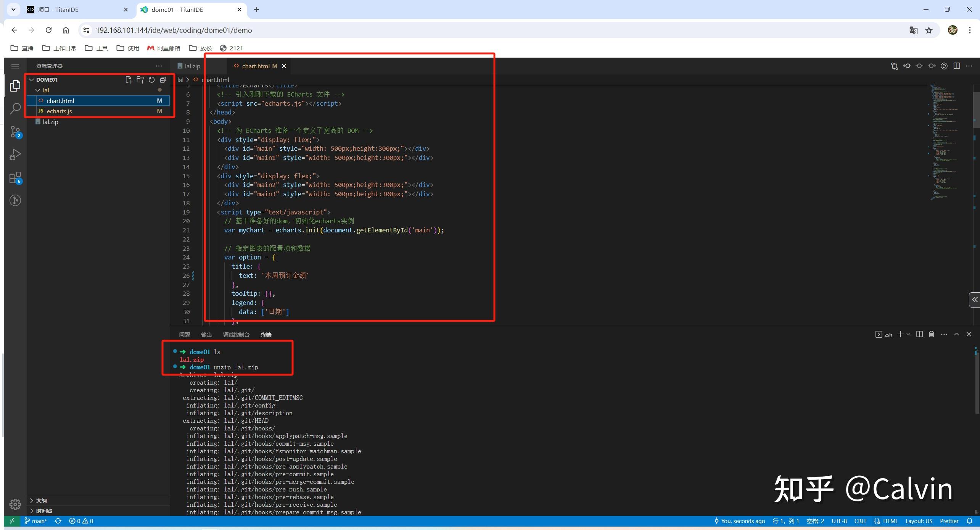The image size is (980, 530).
Task: Open Extensions view in activity bar
Action: click(x=15, y=178)
